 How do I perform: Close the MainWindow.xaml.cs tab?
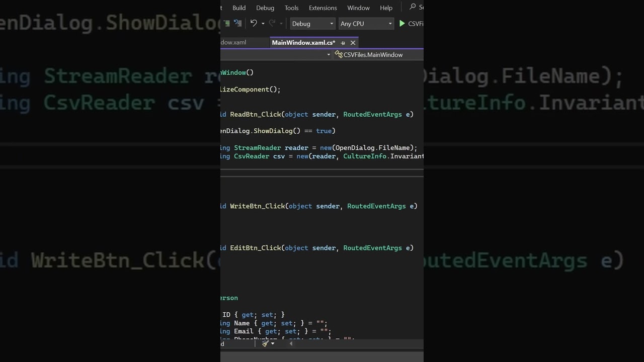[353, 43]
